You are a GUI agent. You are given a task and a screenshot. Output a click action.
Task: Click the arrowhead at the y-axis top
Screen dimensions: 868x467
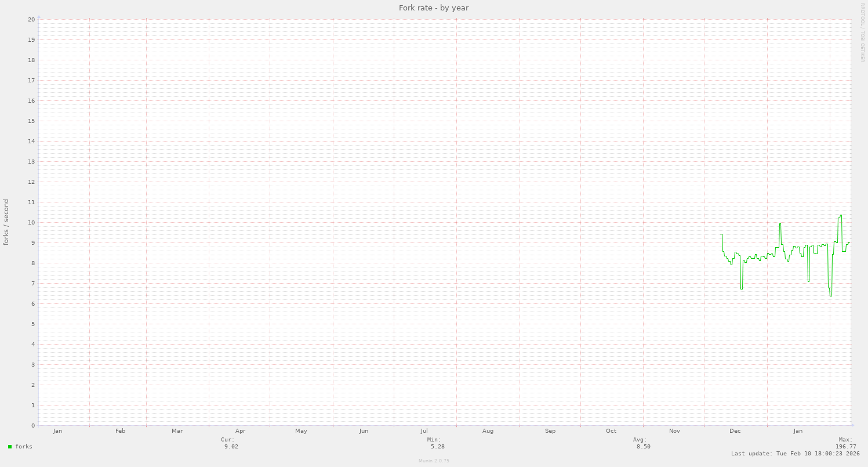(x=38, y=17)
